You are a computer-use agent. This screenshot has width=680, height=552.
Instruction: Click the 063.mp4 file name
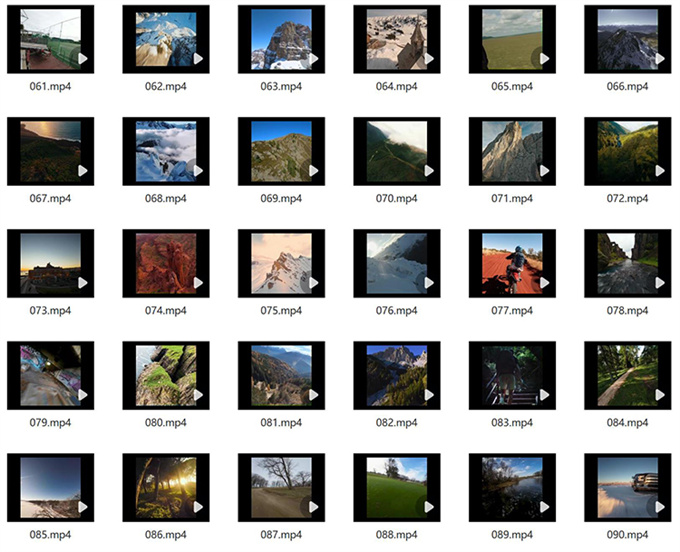(x=281, y=86)
